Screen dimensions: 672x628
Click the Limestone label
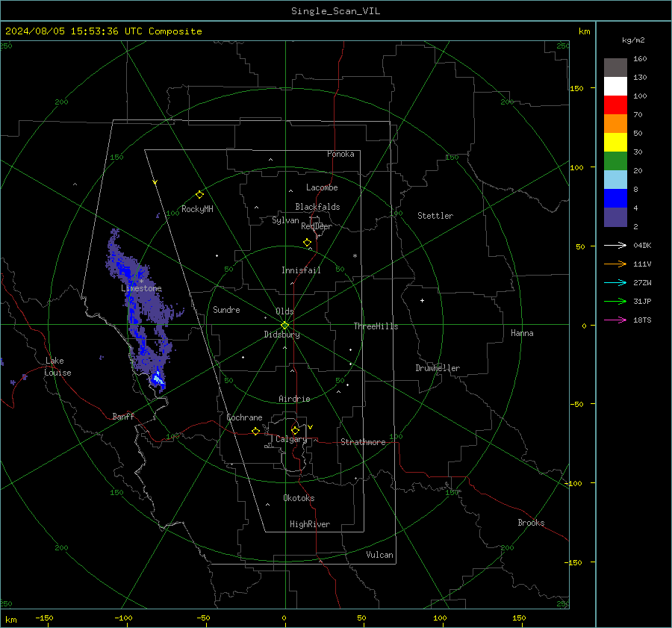point(141,288)
